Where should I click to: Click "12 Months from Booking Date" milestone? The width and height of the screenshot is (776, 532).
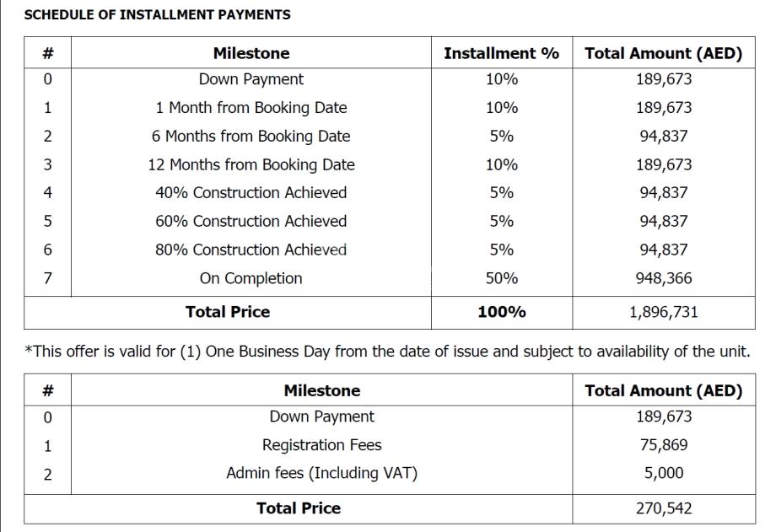(251, 164)
